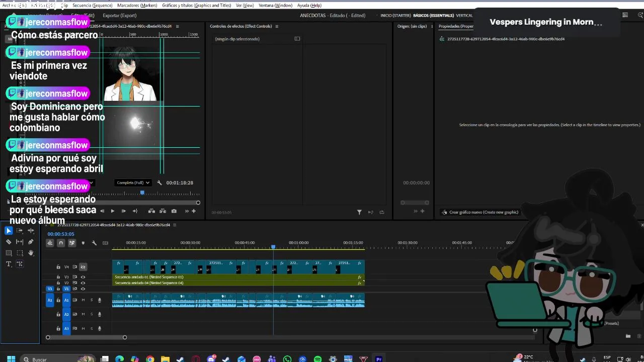Select the Ripple Edit tool
This screenshot has height=362, width=644.
tap(31, 231)
